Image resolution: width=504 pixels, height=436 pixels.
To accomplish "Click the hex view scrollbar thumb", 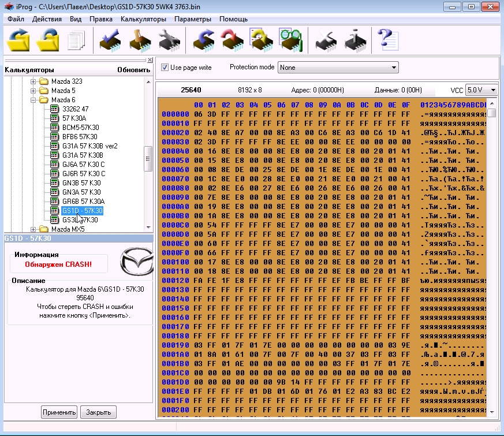I will [492, 113].
